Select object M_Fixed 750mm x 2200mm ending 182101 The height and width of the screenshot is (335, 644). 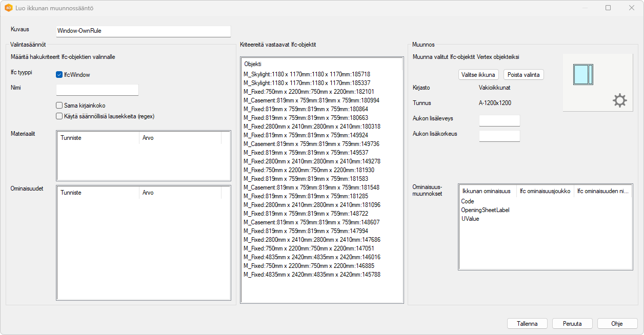[309, 92]
